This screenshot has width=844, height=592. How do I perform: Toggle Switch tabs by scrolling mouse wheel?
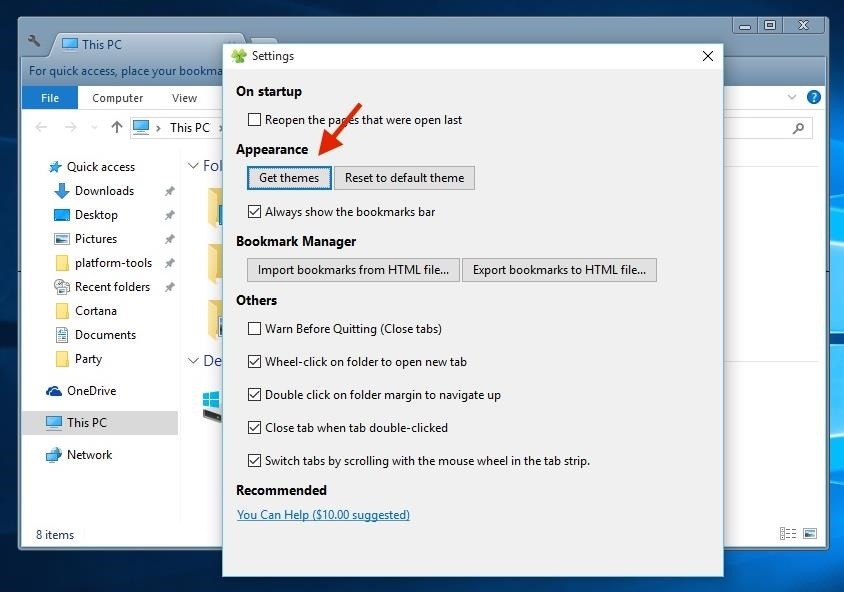[254, 461]
